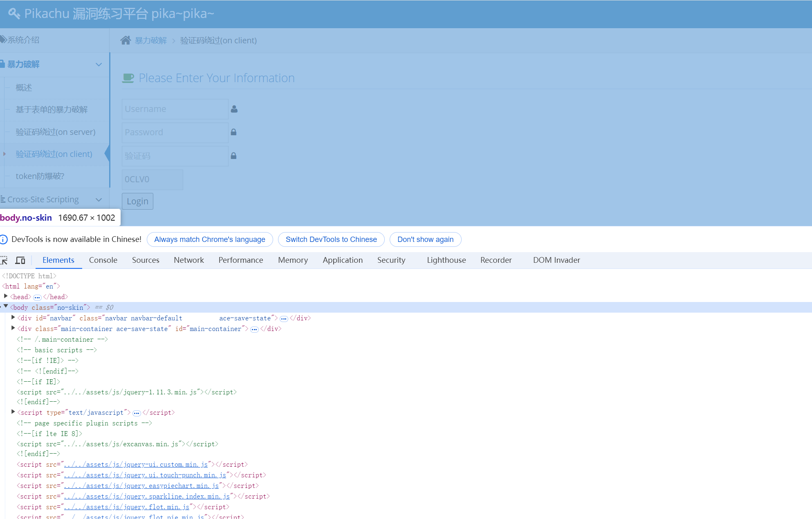Expand the navbar div node
This screenshot has width=812, height=519.
(x=13, y=318)
